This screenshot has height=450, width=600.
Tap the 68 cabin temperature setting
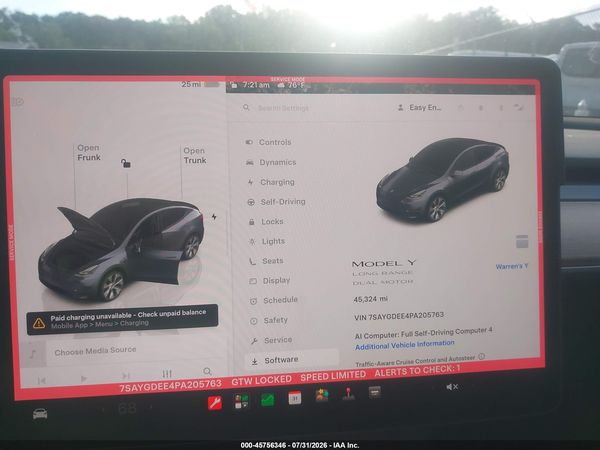tap(127, 409)
